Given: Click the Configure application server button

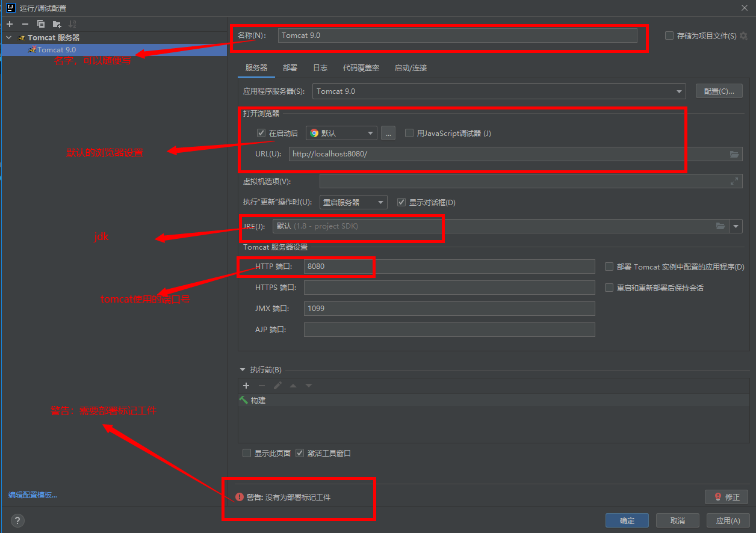Looking at the screenshot, I should 719,91.
